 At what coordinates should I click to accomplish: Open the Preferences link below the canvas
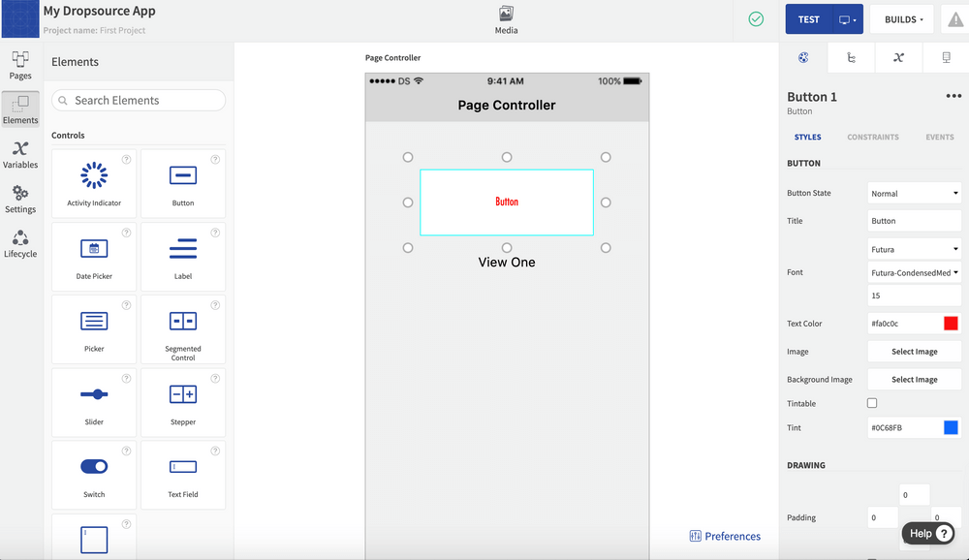[x=727, y=536]
